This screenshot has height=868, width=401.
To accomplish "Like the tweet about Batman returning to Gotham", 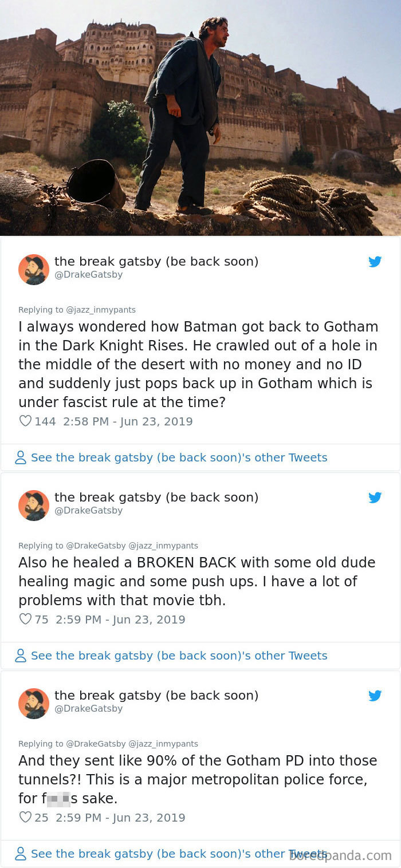I will coord(25,421).
